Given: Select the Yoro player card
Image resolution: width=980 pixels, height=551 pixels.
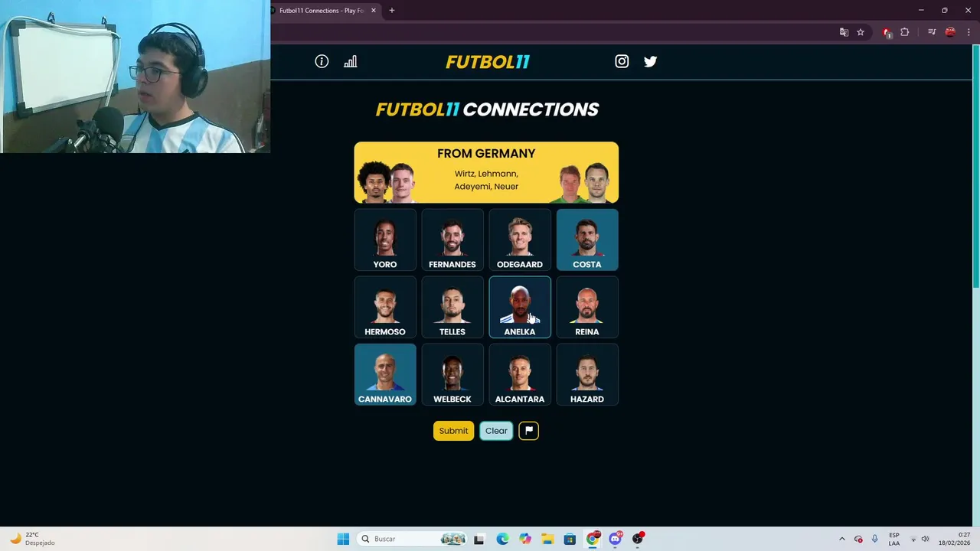Looking at the screenshot, I should pos(385,240).
